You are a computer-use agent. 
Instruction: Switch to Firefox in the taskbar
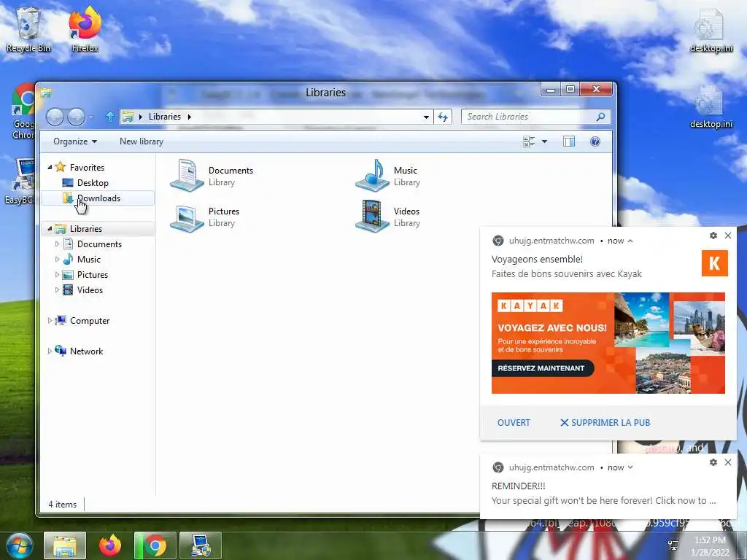coord(110,545)
